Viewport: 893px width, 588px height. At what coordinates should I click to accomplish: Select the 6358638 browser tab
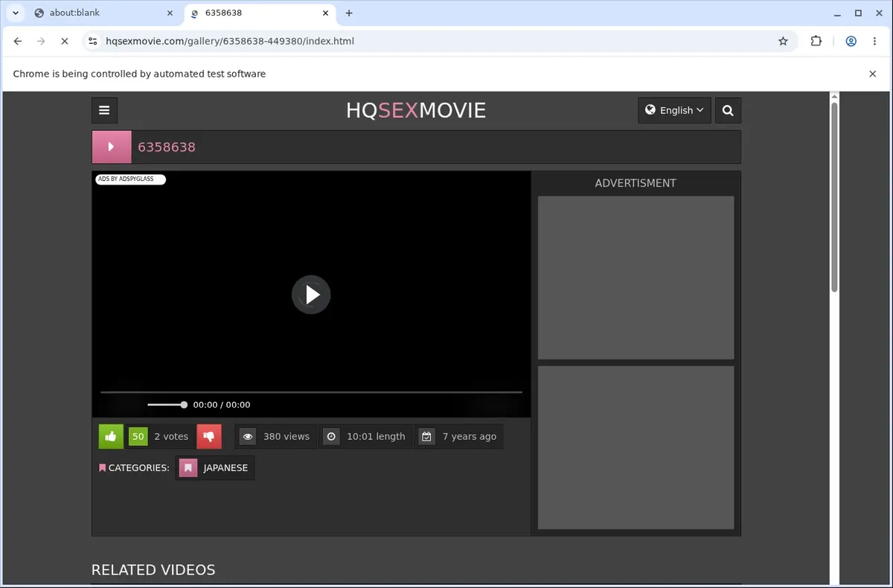(259, 13)
